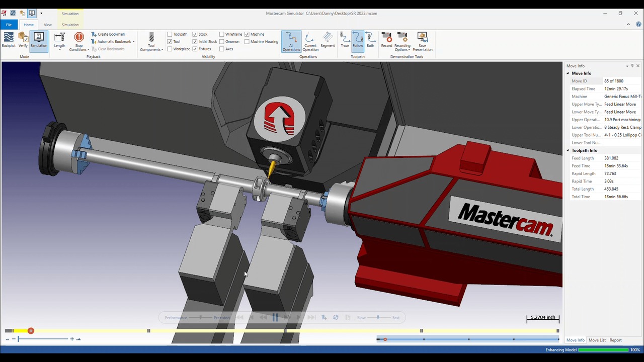
Task: Collapse the Toolpath Info section
Action: (x=568, y=150)
